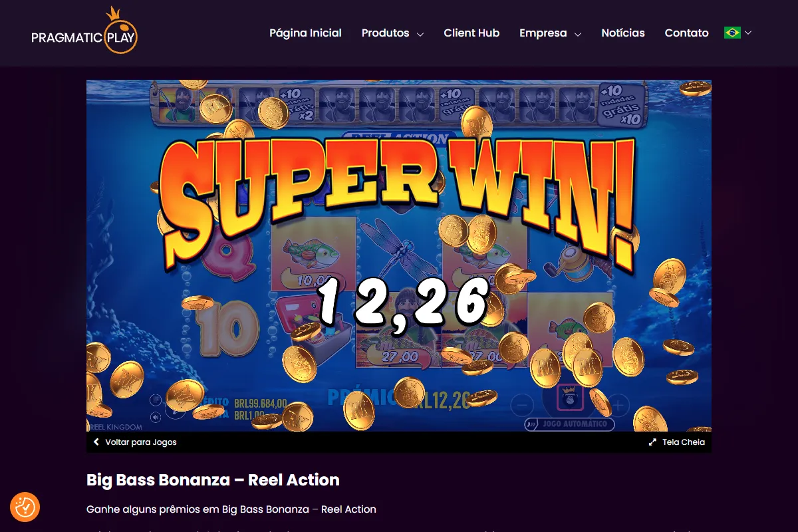Click the back chevron beside Voltar
This screenshot has width=798, height=532.
(96, 442)
